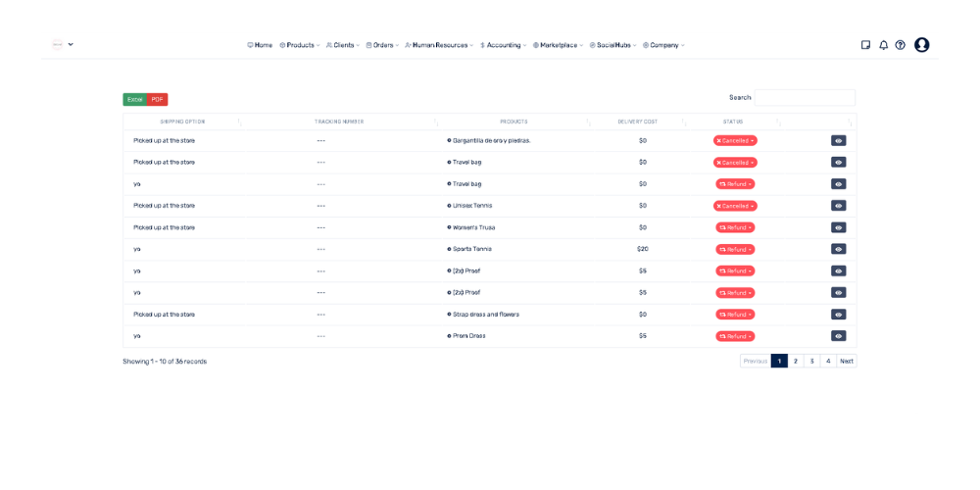The width and height of the screenshot is (980, 490).
Task: Open the notifications bell
Action: pos(883,45)
